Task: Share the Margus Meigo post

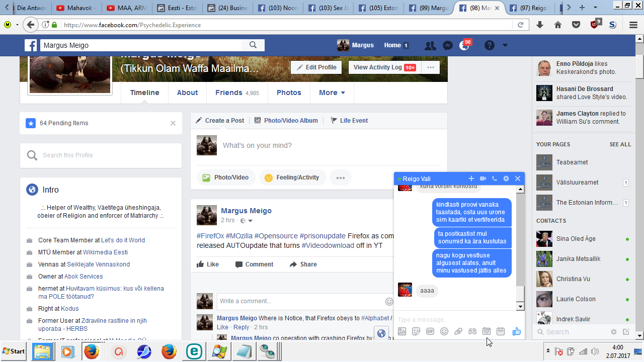Action: [x=303, y=264]
